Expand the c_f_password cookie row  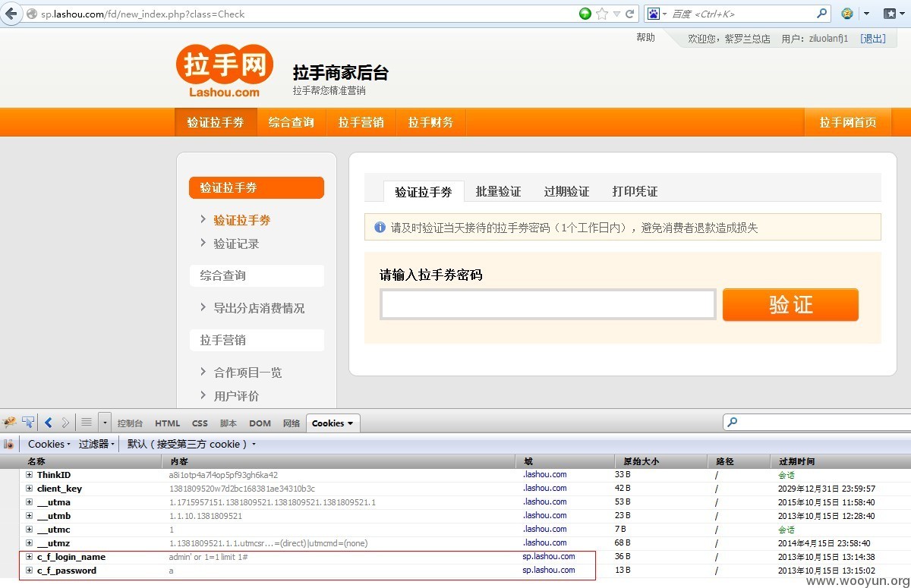(30, 571)
